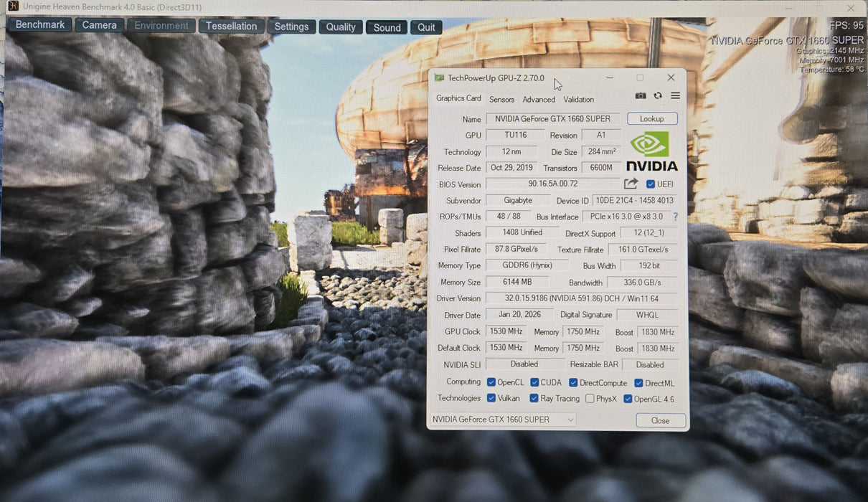Click the GPU-Z screenshot camera icon
This screenshot has height=502, width=868.
click(640, 96)
